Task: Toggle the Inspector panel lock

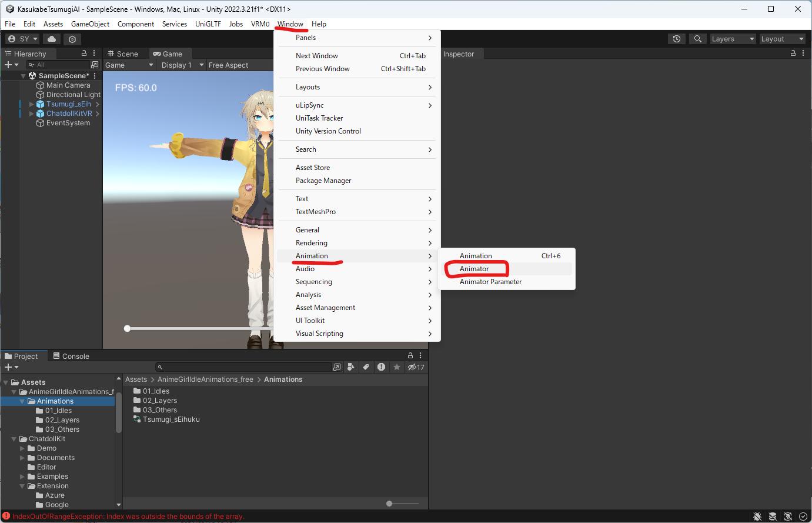Action: pyautogui.click(x=793, y=53)
